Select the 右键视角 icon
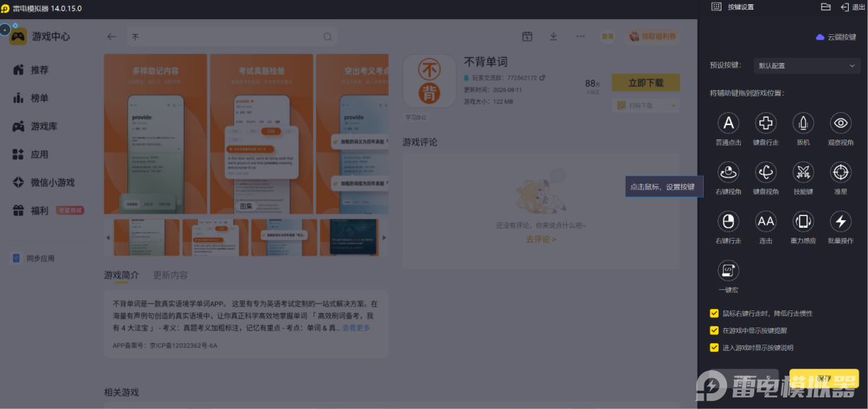Image resolution: width=868 pixels, height=409 pixels. pyautogui.click(x=728, y=172)
